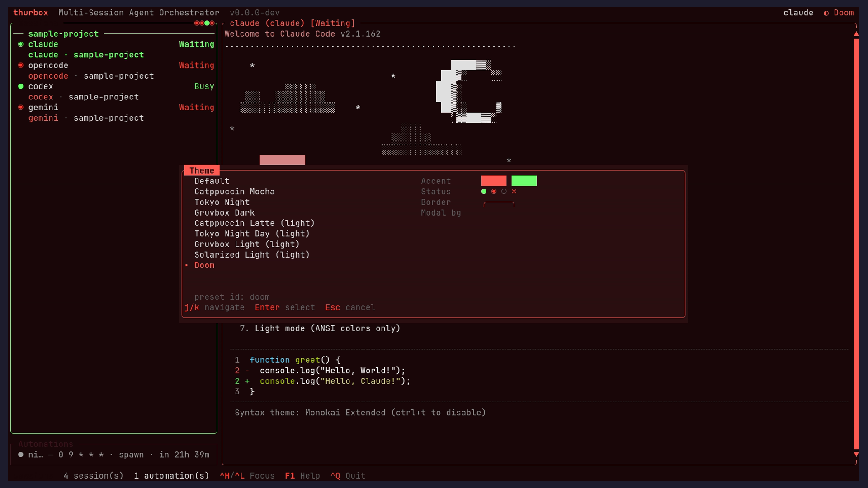The height and width of the screenshot is (488, 868).
Task: Click the session status dots in sidebar header
Action: click(x=204, y=23)
